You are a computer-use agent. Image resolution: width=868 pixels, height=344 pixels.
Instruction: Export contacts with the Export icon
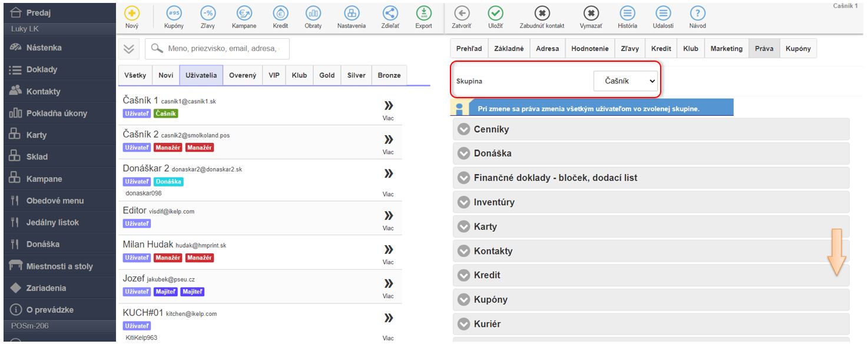click(x=423, y=14)
